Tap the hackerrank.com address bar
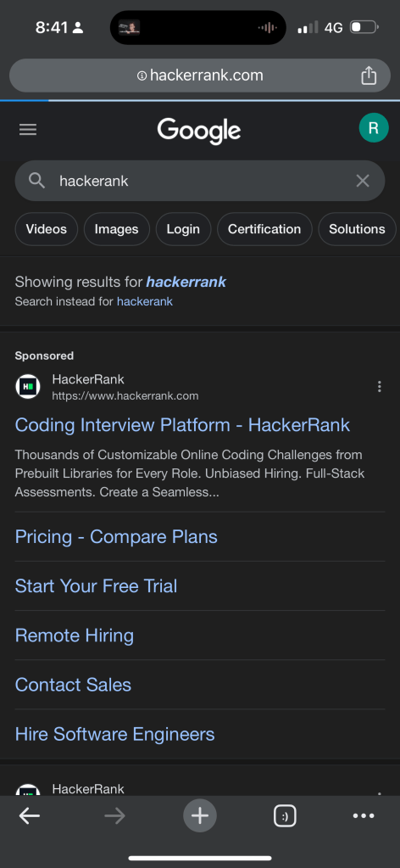The width and height of the screenshot is (400, 868). tap(200, 76)
